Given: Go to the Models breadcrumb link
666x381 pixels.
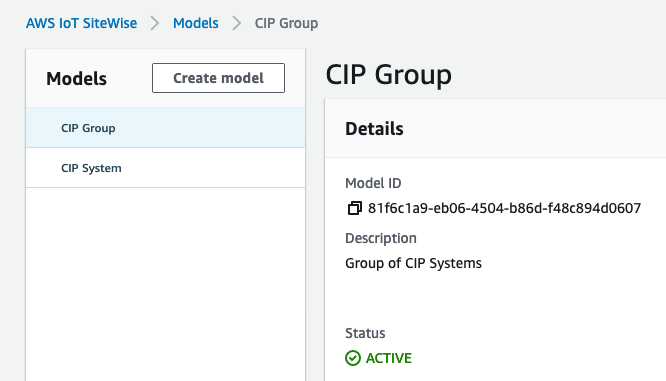Looking at the screenshot, I should pyautogui.click(x=196, y=23).
